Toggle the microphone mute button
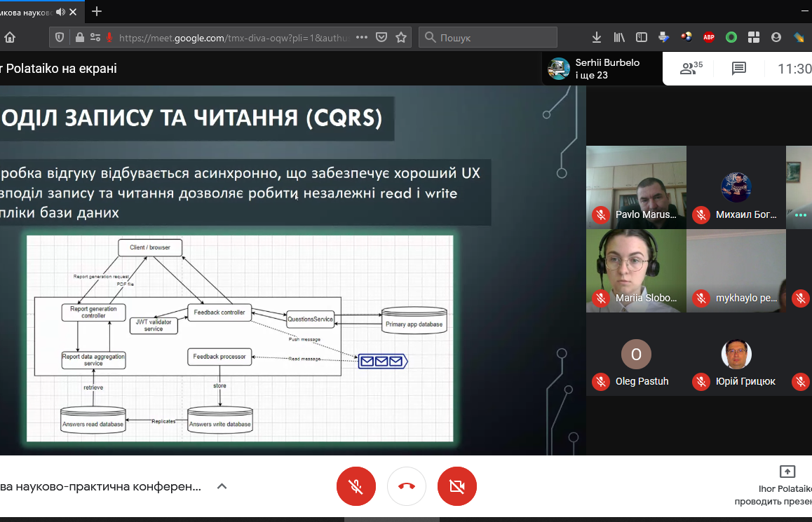This screenshot has height=522, width=812. click(356, 486)
